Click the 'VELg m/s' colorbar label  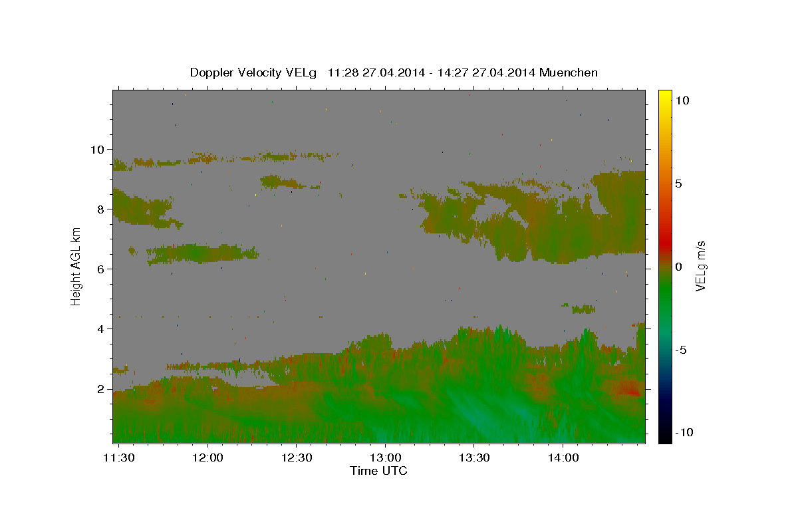tap(700, 266)
